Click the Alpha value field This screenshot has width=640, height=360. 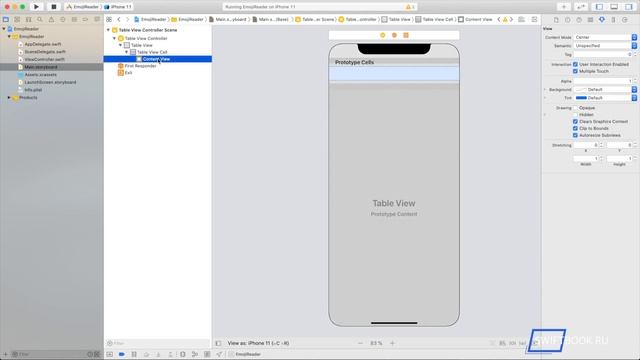tap(603, 81)
